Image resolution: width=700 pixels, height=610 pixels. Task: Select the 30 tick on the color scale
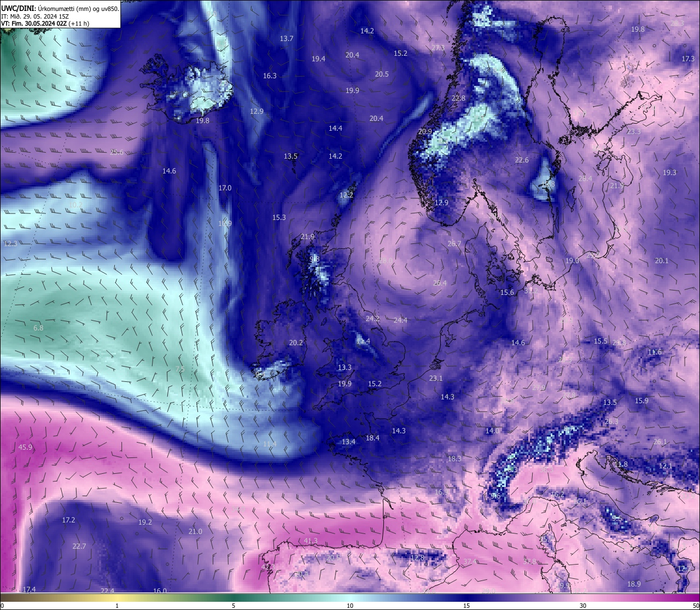click(x=583, y=606)
